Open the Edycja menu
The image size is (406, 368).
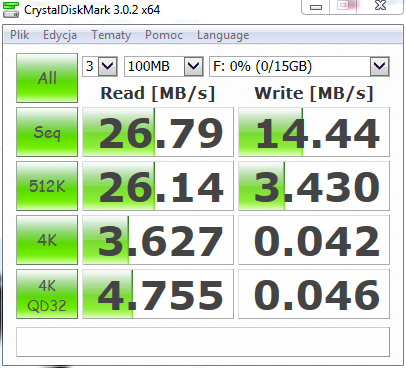[60, 35]
